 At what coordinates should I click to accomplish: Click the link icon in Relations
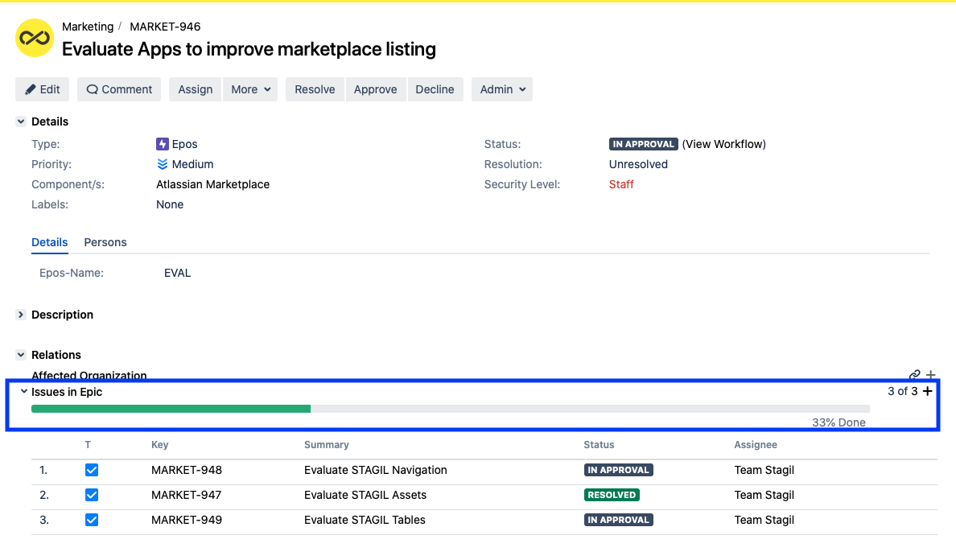[914, 375]
